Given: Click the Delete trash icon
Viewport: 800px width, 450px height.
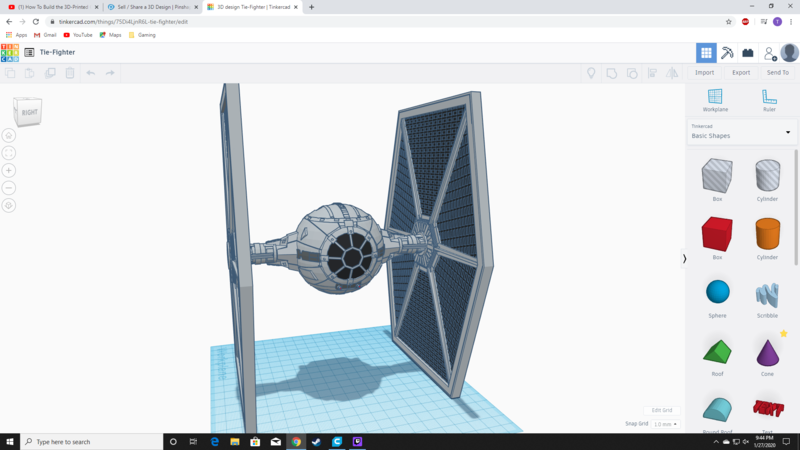Looking at the screenshot, I should tap(70, 73).
